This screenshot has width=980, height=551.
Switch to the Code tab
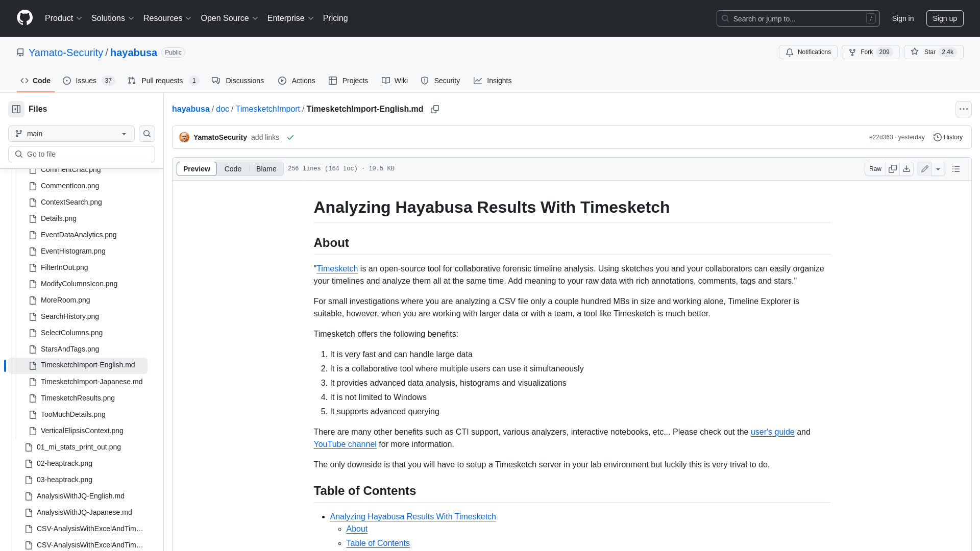pyautogui.click(x=36, y=81)
